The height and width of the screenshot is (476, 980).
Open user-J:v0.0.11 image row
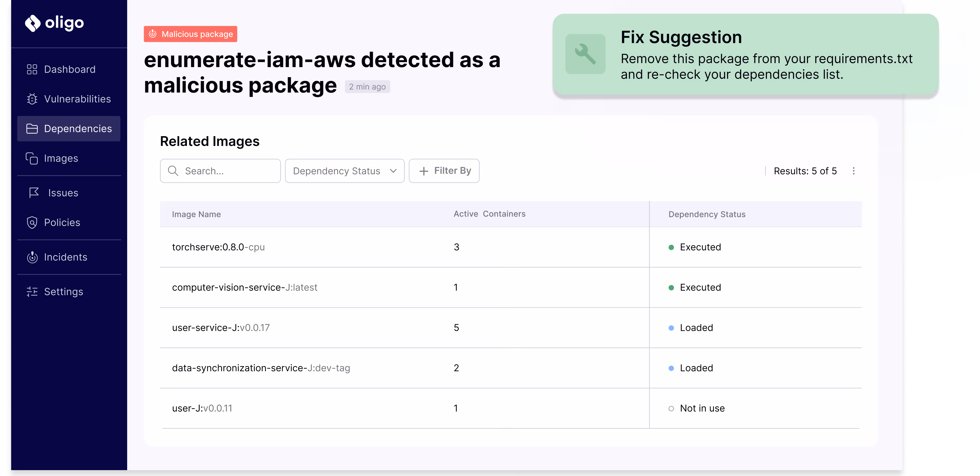[x=511, y=408]
